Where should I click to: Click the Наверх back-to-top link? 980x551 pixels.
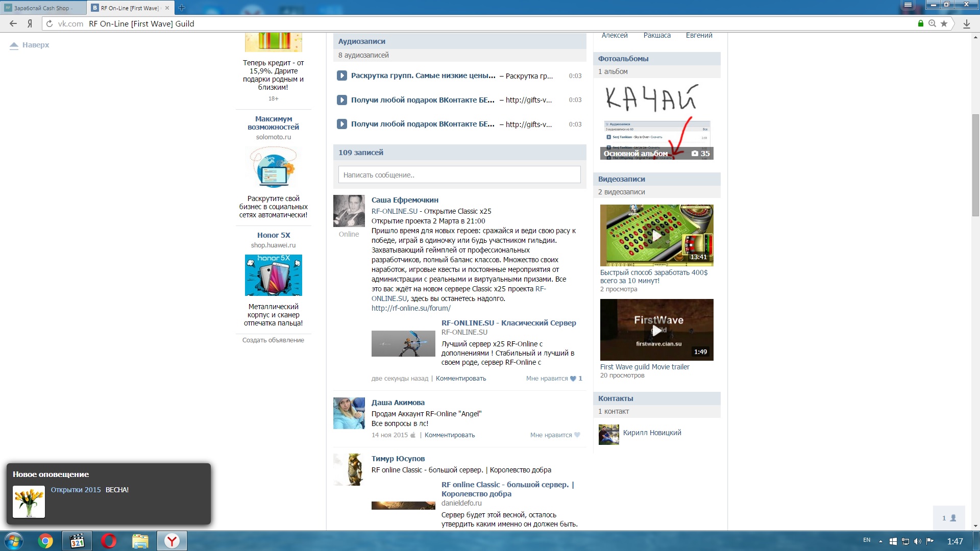click(30, 45)
